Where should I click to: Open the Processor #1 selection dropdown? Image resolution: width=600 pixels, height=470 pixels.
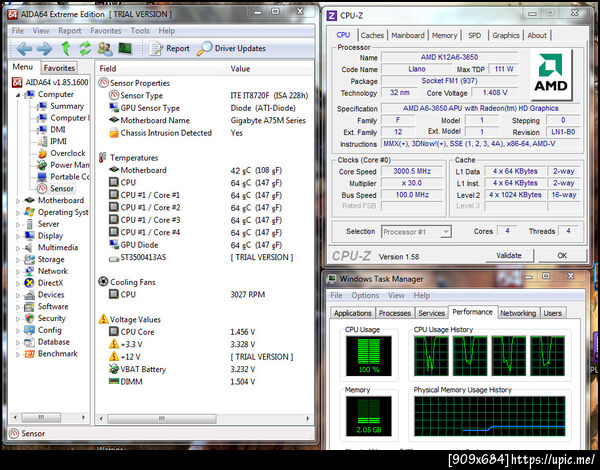pyautogui.click(x=416, y=232)
